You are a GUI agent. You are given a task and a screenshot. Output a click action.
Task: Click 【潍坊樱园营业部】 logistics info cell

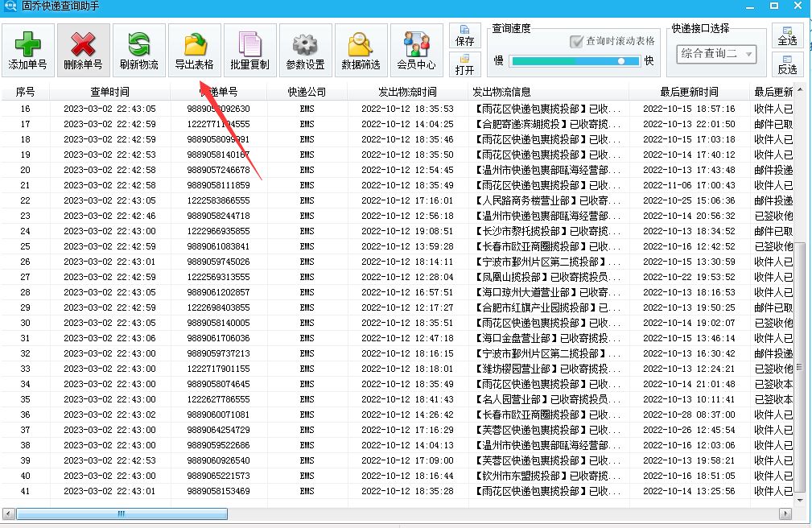click(x=548, y=369)
